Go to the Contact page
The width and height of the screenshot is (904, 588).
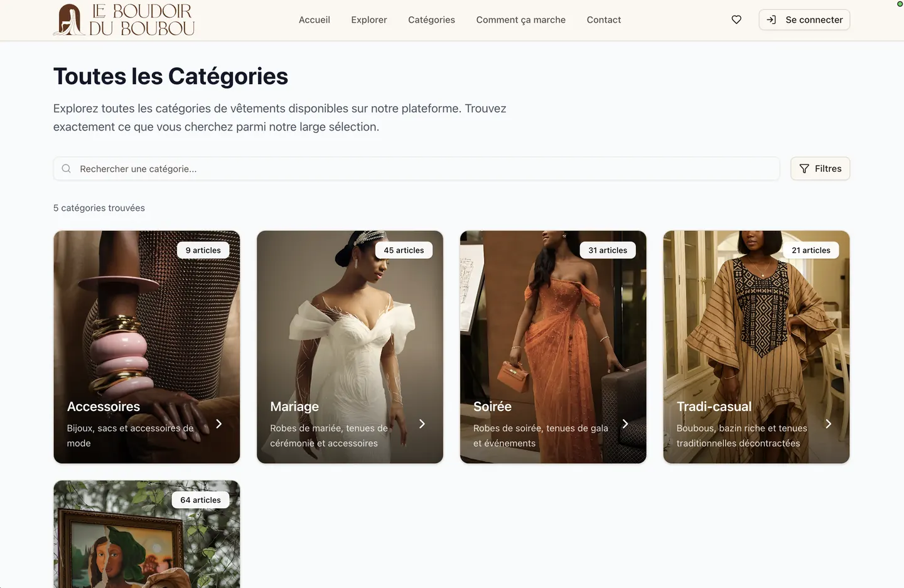pos(604,19)
